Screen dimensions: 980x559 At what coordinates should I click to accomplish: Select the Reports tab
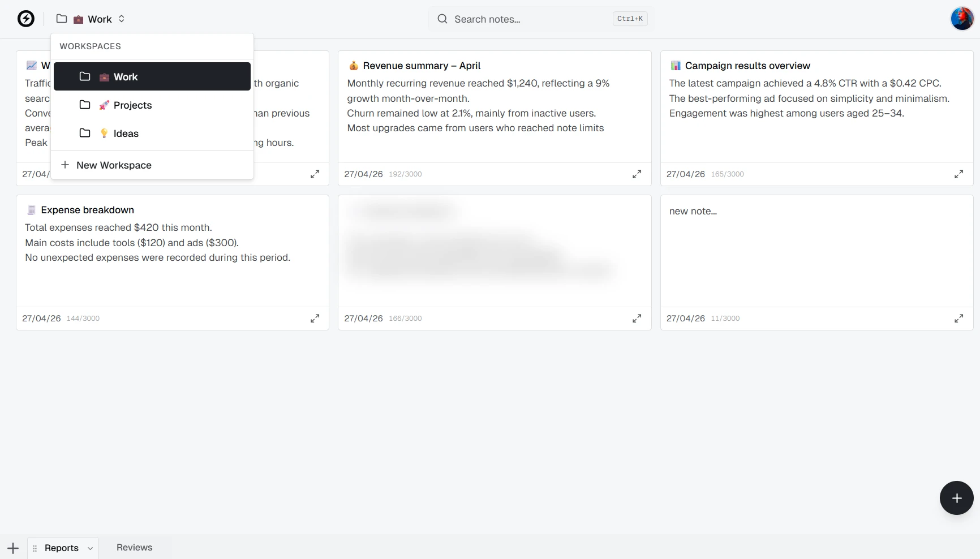(x=62, y=548)
